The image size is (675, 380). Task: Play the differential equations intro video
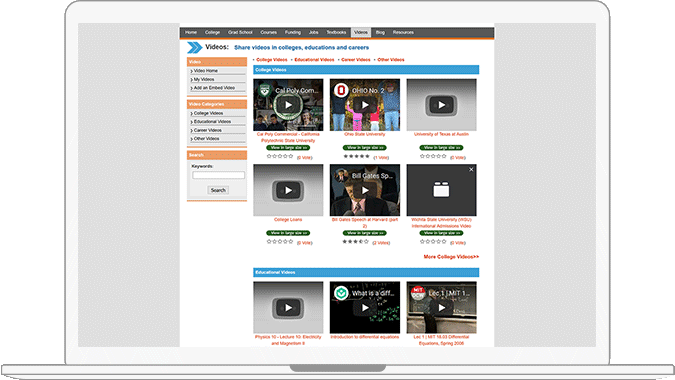pyautogui.click(x=365, y=308)
